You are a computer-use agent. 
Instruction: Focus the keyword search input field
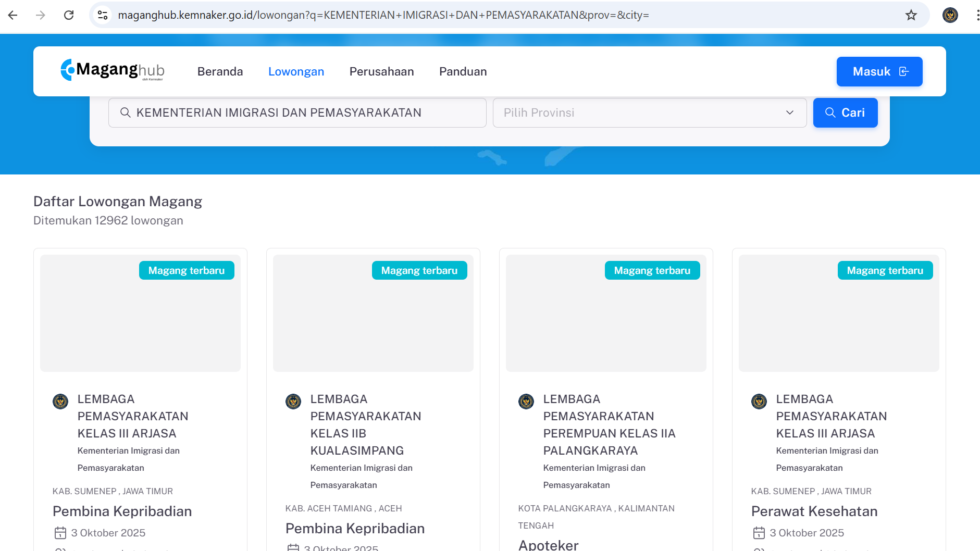(297, 112)
